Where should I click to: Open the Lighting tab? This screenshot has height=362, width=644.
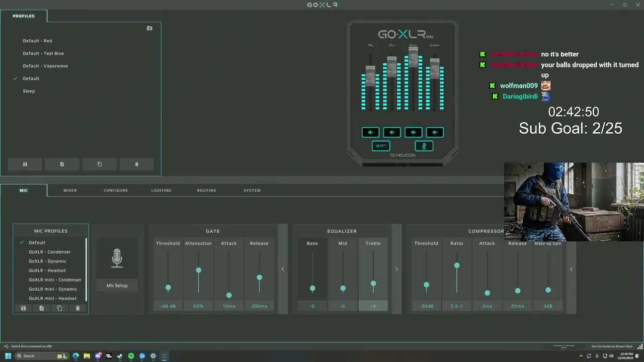[x=162, y=191]
